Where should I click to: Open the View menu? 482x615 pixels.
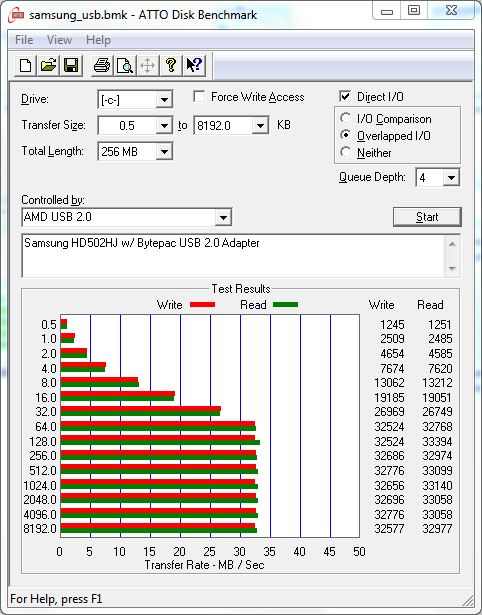(x=59, y=40)
